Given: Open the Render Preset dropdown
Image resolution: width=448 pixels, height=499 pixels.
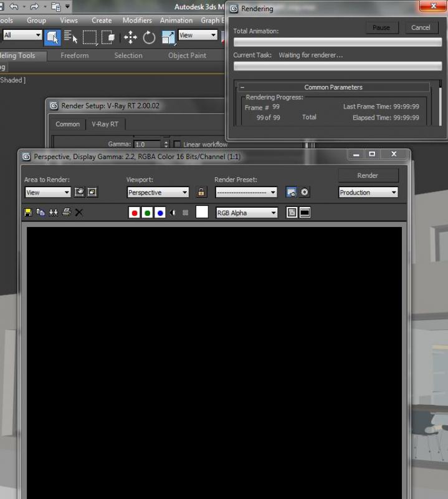Looking at the screenshot, I should click(x=246, y=192).
